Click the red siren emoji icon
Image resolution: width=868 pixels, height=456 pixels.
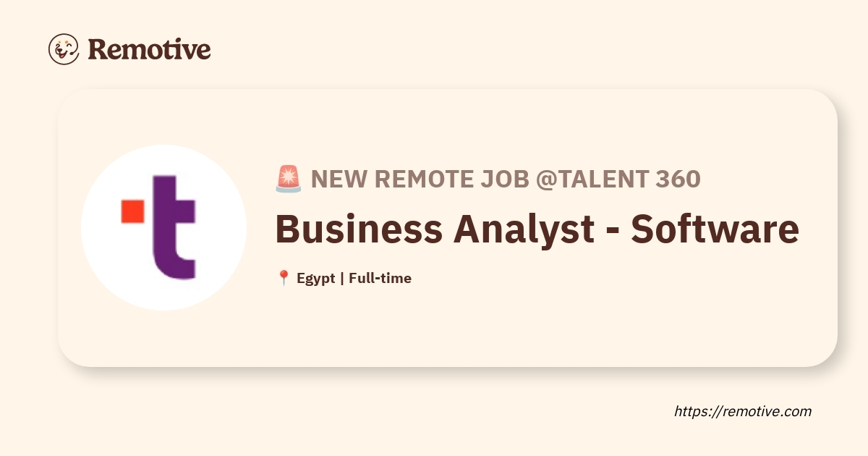[289, 179]
